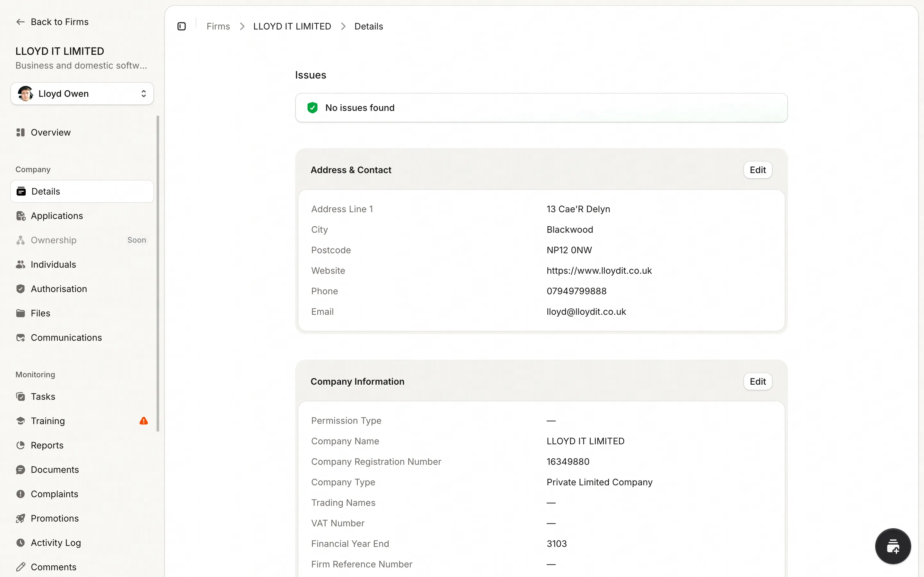Go to Authorisation shield item
Image resolution: width=924 pixels, height=577 pixels.
point(59,289)
